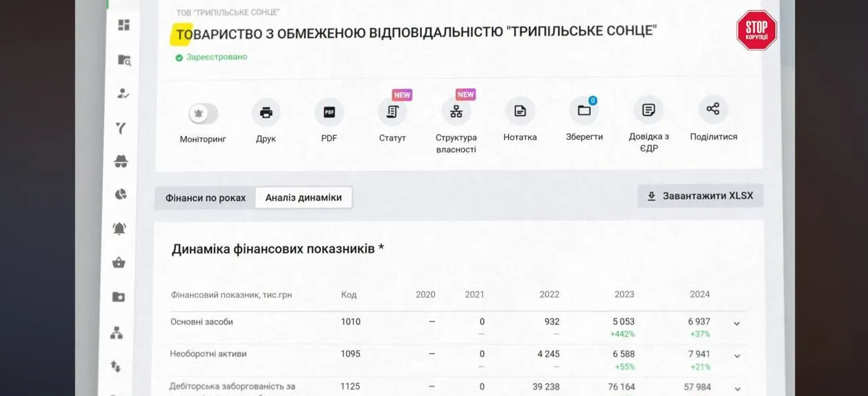Open the Структура власності icon

[457, 110]
